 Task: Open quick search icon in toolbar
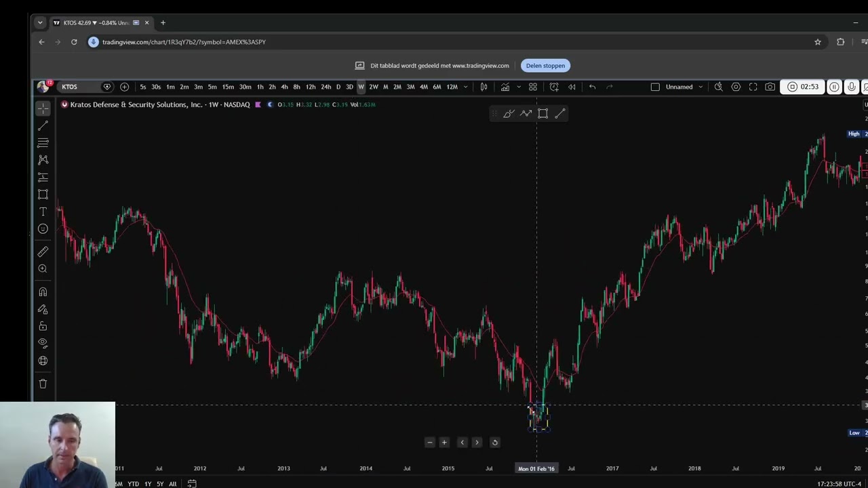(x=718, y=87)
